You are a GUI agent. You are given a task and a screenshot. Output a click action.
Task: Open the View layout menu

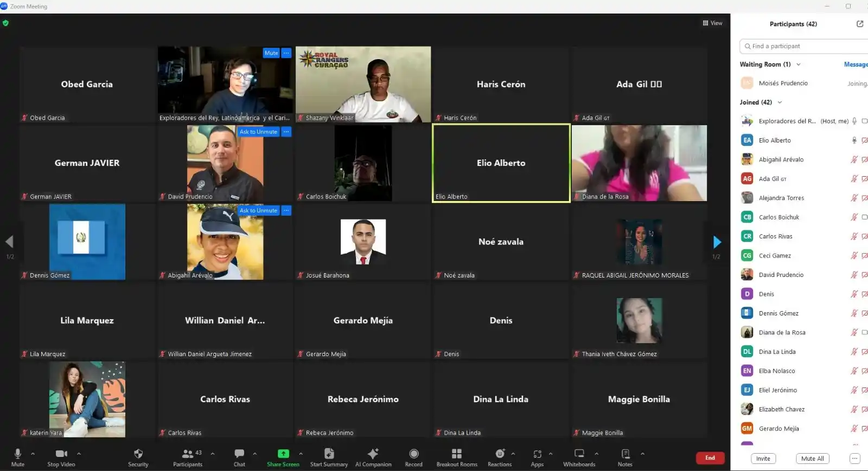click(712, 23)
